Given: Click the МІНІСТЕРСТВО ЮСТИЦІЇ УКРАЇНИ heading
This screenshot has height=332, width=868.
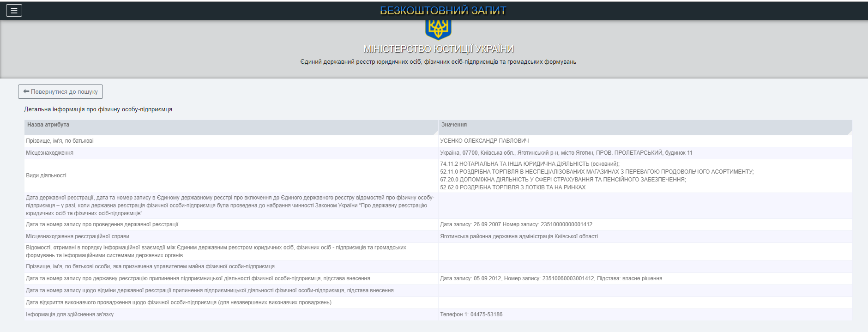Looking at the screenshot, I should point(438,49).
